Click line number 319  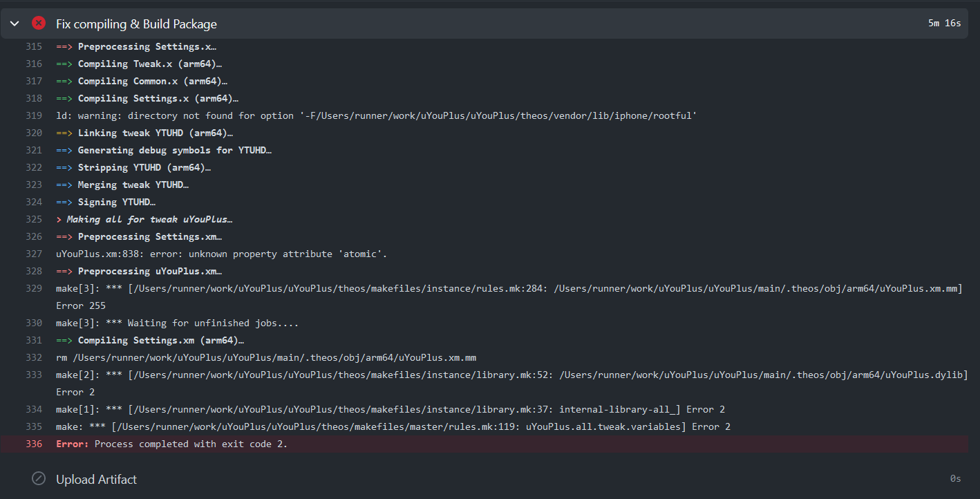(x=33, y=115)
